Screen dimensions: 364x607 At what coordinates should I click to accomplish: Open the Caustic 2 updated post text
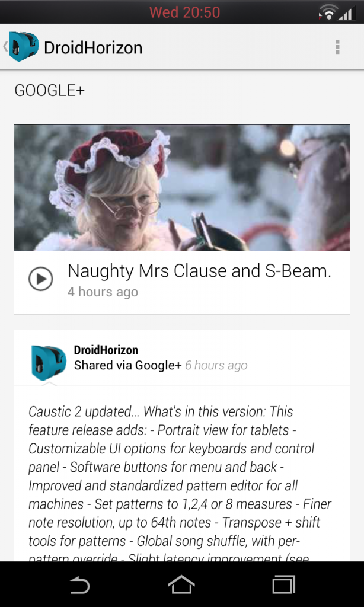pyautogui.click(x=180, y=484)
